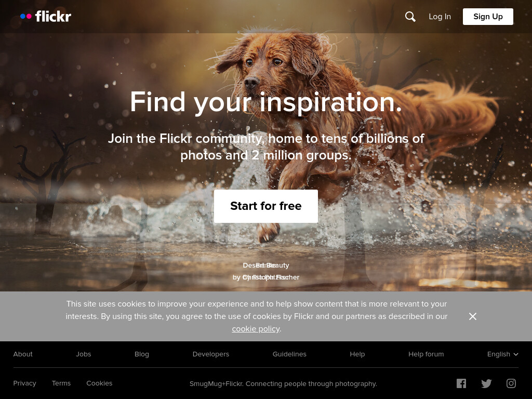532x399 pixels.
Task: Open the Privacy link
Action: click(x=24, y=383)
